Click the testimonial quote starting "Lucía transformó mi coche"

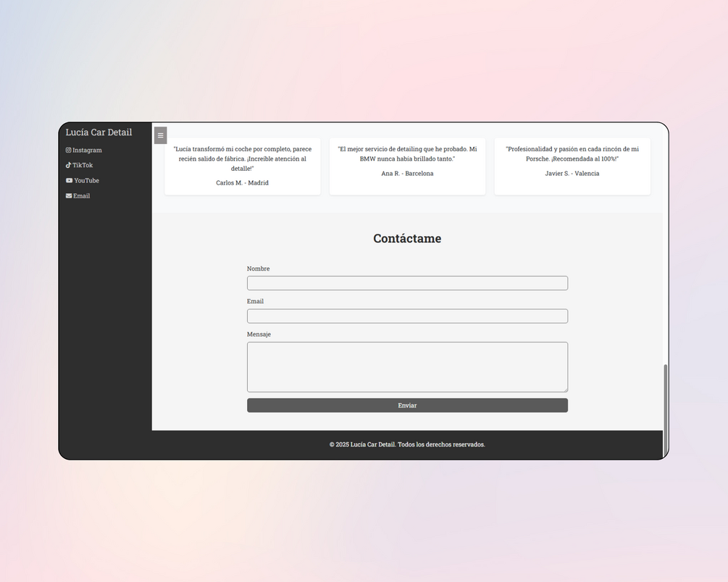pyautogui.click(x=243, y=159)
